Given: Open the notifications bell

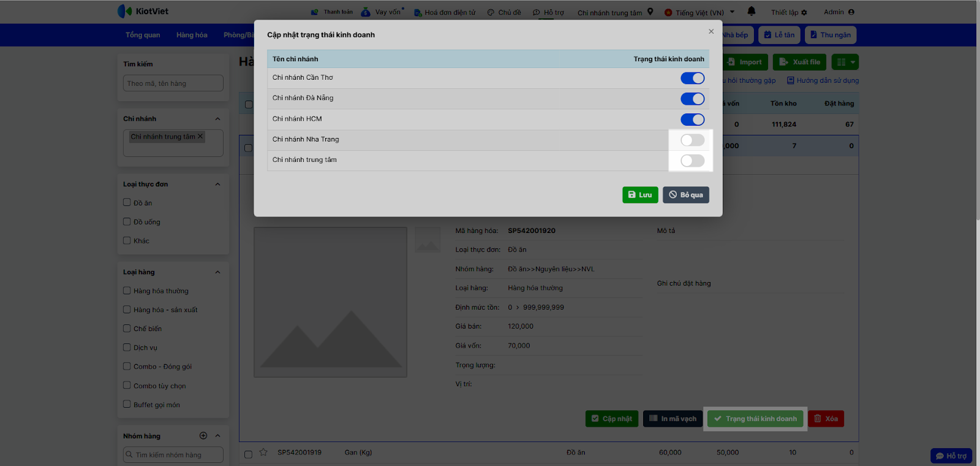Looking at the screenshot, I should [752, 11].
